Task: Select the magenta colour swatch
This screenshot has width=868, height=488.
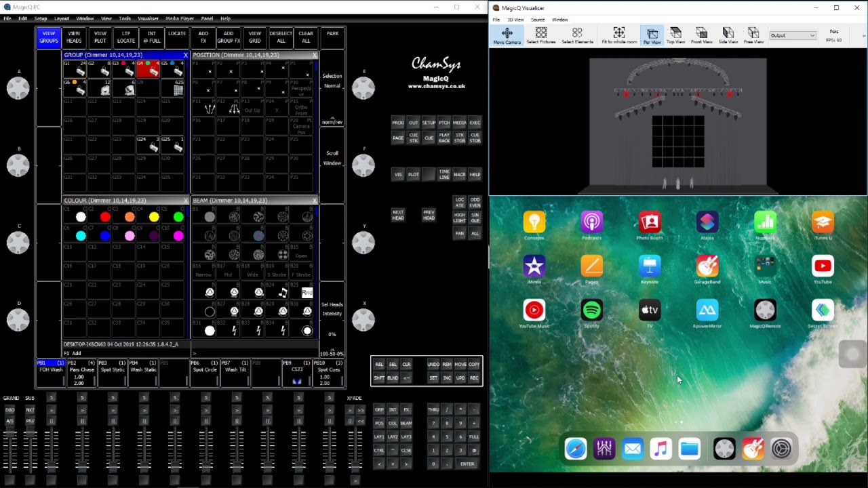Action: click(178, 236)
